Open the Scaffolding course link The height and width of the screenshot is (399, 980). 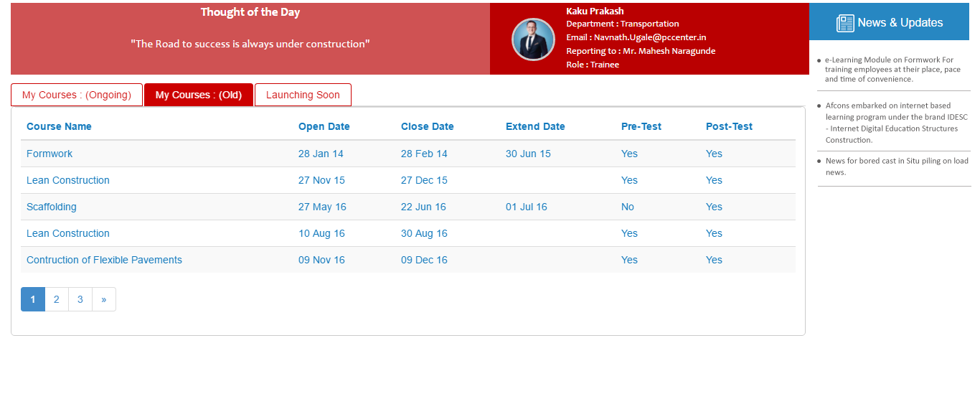click(x=52, y=207)
